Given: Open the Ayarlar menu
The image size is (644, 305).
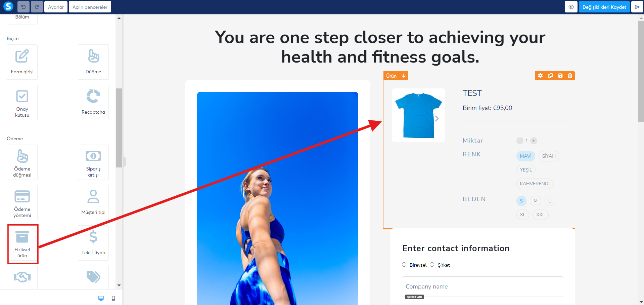Looking at the screenshot, I should click(x=56, y=7).
